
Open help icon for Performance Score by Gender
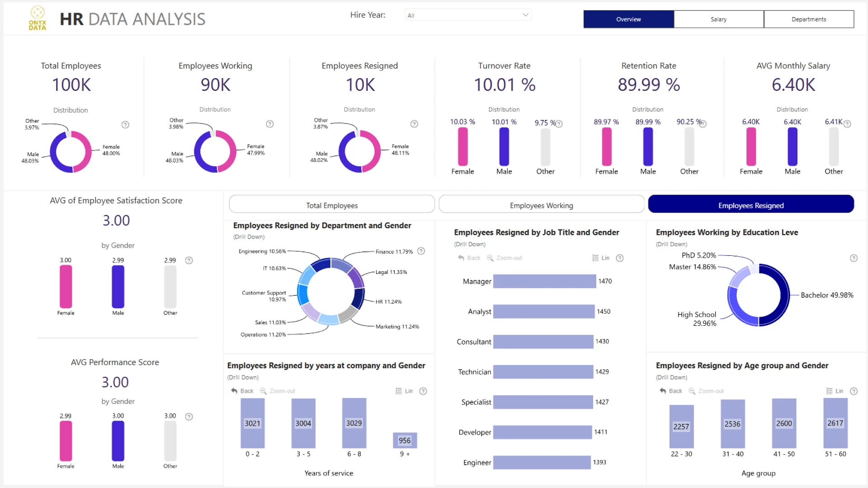189,417
